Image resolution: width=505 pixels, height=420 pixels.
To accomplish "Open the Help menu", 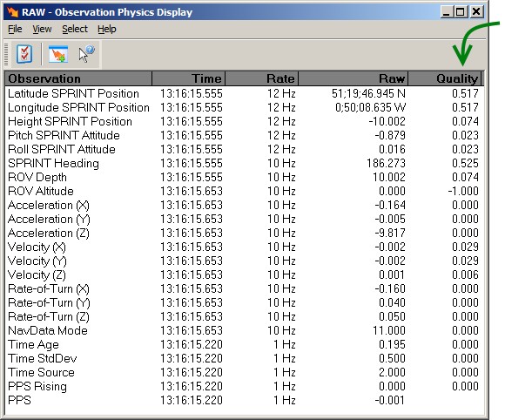I will tap(106, 29).
